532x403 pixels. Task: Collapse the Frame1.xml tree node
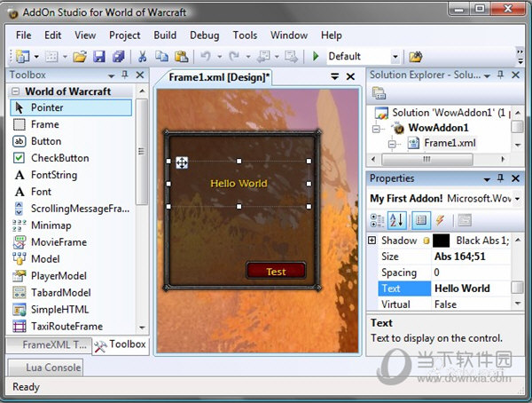click(x=392, y=145)
